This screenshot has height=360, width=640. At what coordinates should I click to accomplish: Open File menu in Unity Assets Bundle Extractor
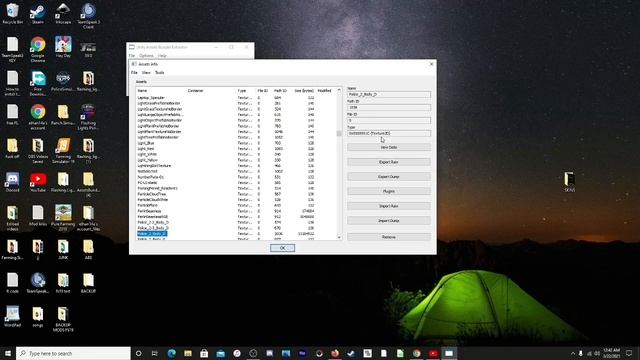click(132, 56)
